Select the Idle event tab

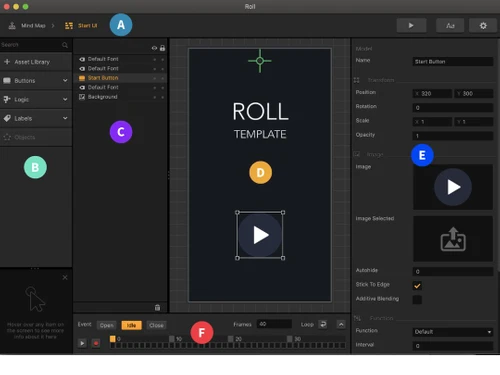coord(131,325)
